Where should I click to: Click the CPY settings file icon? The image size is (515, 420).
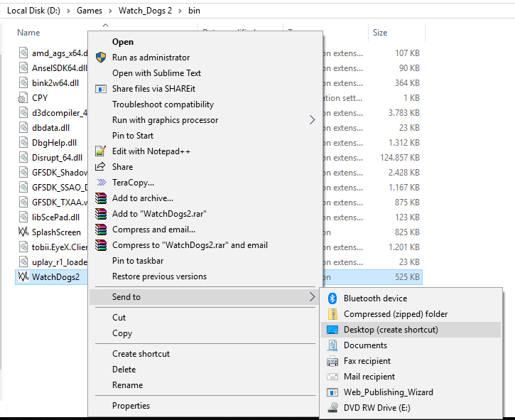[x=23, y=98]
